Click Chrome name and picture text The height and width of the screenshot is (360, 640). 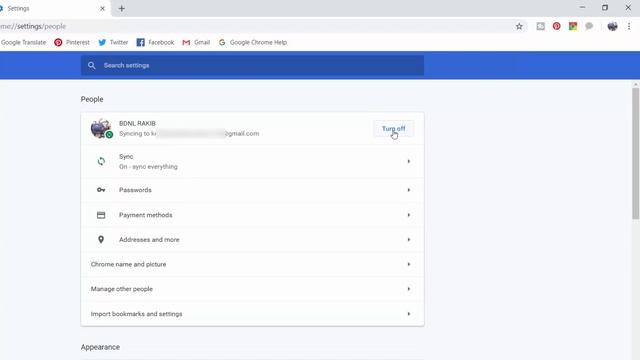tap(128, 264)
